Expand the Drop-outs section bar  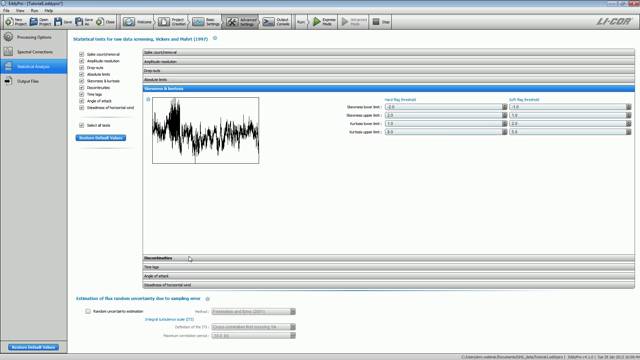coord(389,71)
